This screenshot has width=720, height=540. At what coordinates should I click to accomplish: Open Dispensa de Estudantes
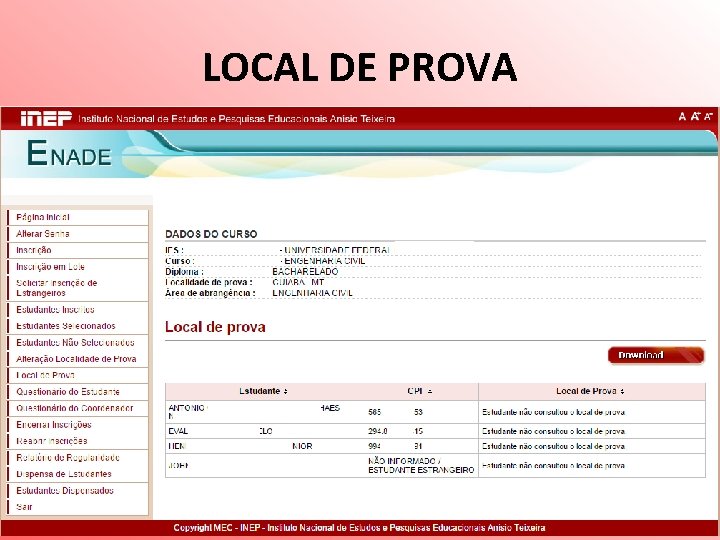(x=64, y=474)
